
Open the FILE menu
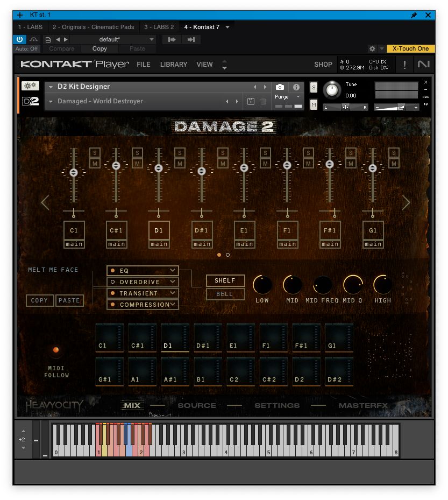click(144, 65)
